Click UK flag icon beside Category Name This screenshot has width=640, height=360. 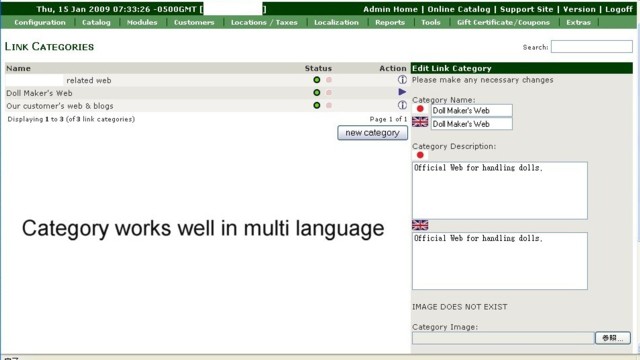[x=420, y=122]
